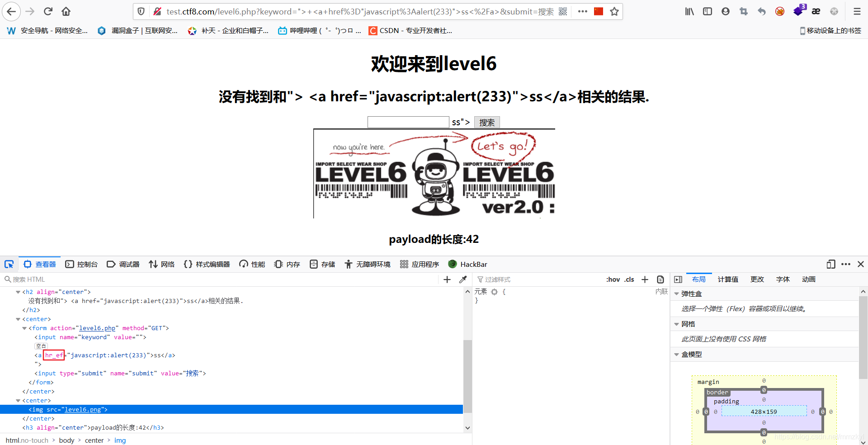Open 移动设备上的书签 mobile bookmarks
Screen dimensions: 868x445
click(x=831, y=30)
